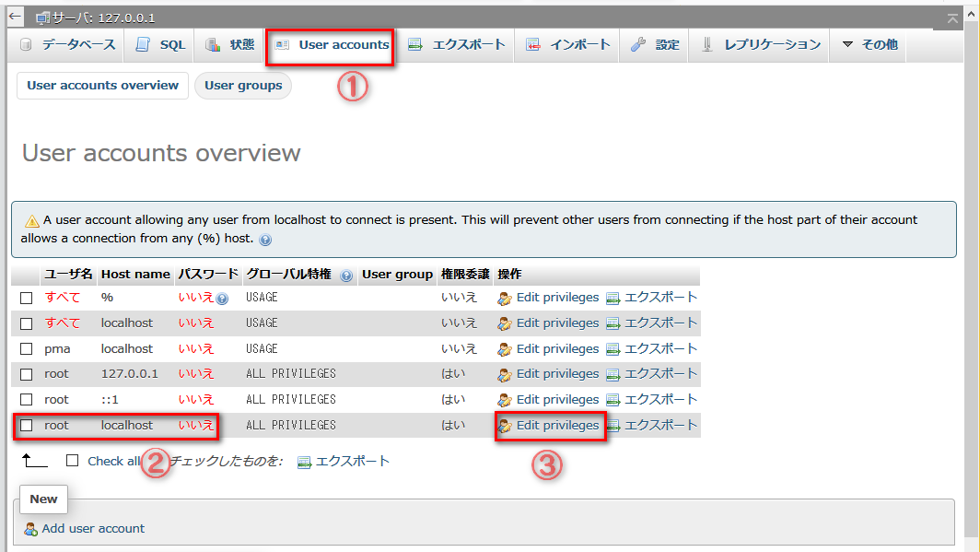Image resolution: width=980 pixels, height=552 pixels.
Task: Click エクスポート link for root ::1 row
Action: [660, 400]
